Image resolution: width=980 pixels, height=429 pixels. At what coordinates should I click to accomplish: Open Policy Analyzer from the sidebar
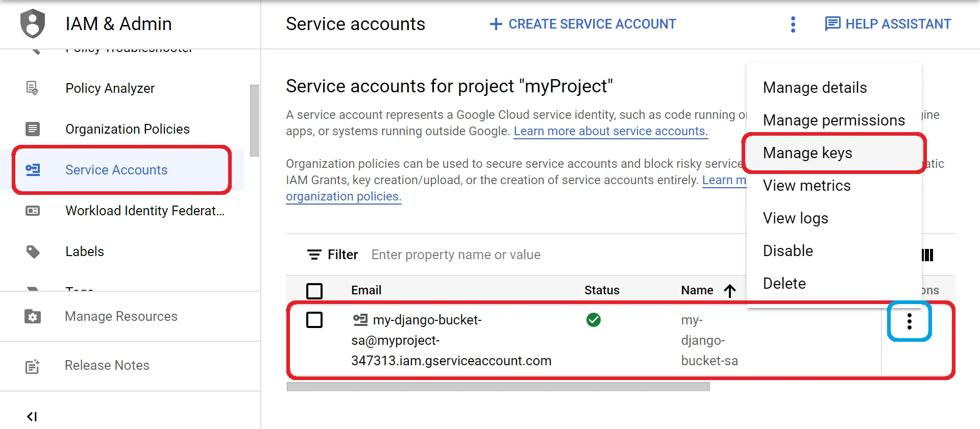[x=110, y=88]
